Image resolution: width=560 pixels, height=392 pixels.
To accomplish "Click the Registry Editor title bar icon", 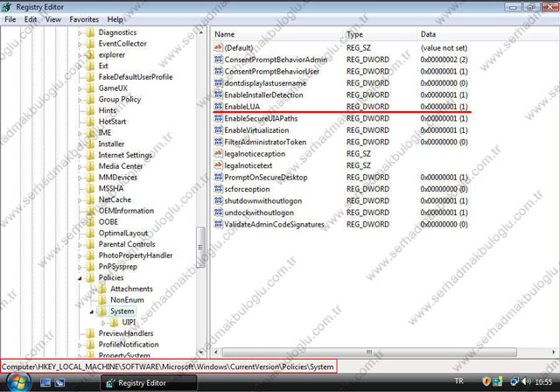I will [6, 7].
